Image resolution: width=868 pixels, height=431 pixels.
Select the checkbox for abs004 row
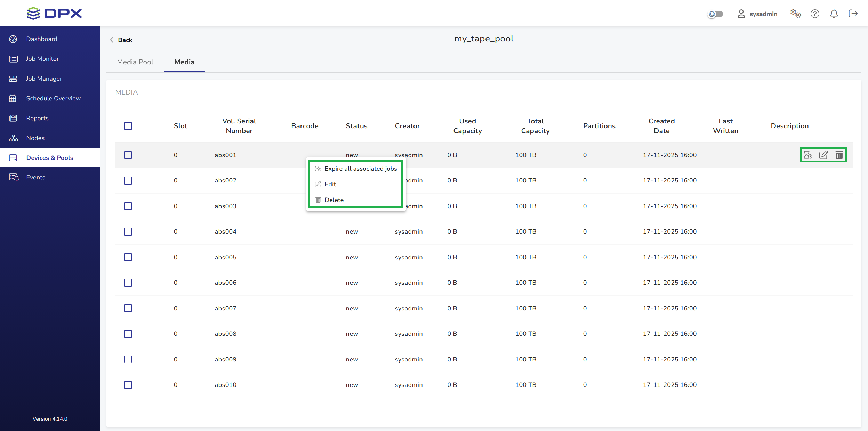click(x=128, y=231)
